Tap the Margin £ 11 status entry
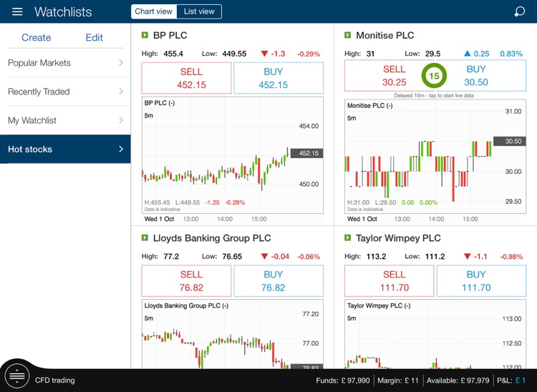 [x=398, y=381]
